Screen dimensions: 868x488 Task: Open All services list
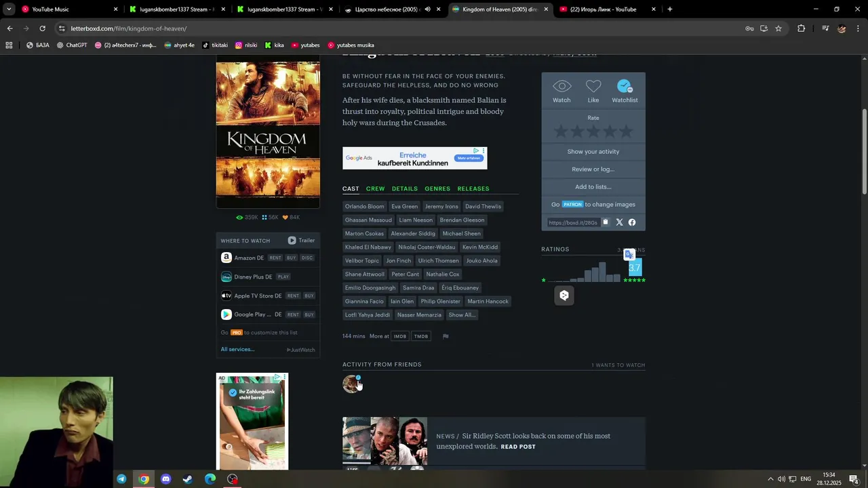click(237, 350)
